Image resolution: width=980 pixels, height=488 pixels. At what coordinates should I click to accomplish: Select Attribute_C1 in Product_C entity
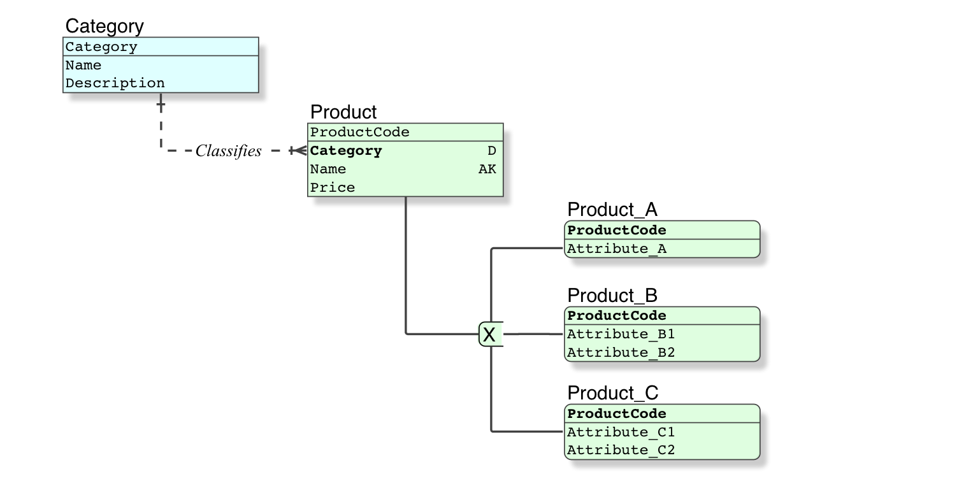coord(621,432)
